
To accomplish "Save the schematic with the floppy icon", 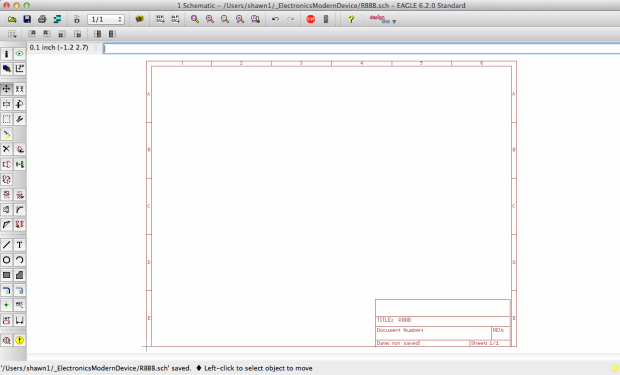I will click(x=27, y=19).
